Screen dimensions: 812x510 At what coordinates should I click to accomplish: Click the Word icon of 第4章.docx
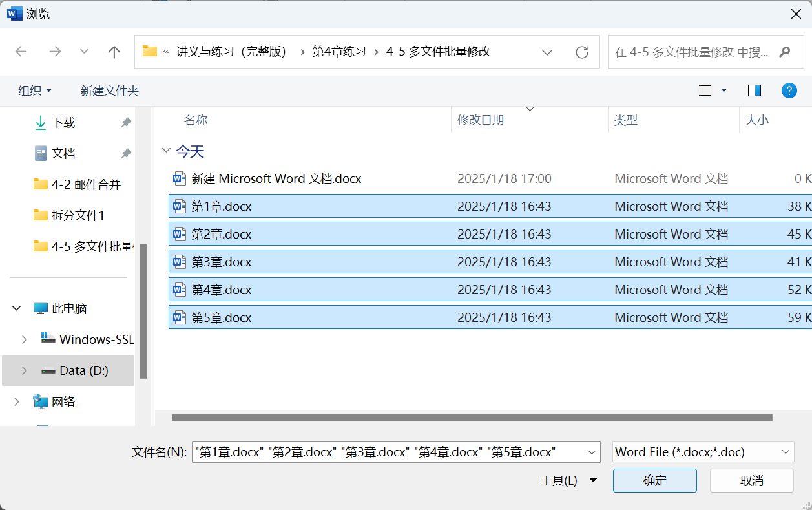(x=179, y=290)
